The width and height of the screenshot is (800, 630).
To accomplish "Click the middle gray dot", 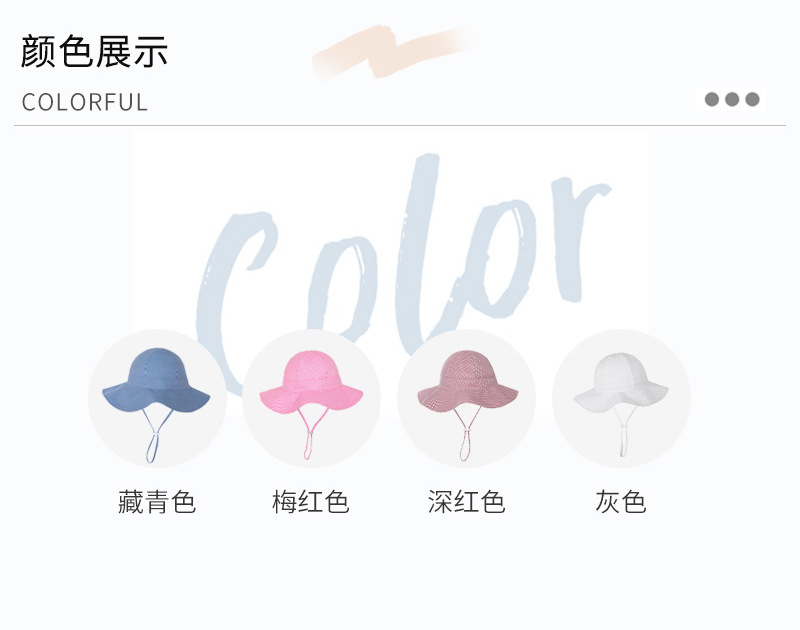I will point(732,99).
